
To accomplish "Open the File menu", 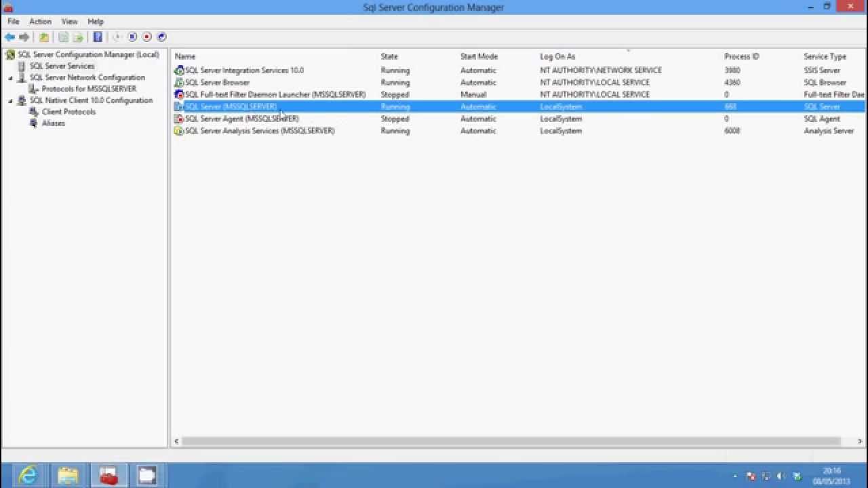I will point(13,22).
